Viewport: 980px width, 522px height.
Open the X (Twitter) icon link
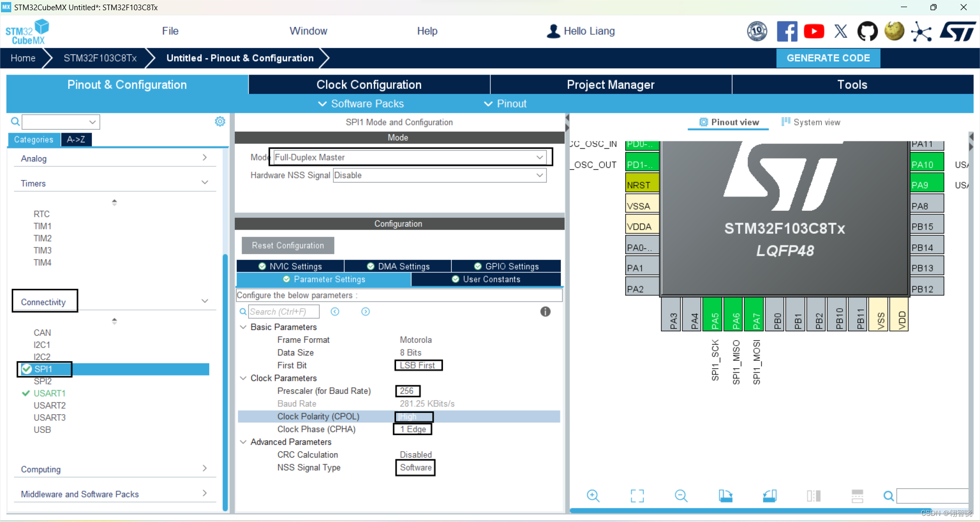click(841, 32)
